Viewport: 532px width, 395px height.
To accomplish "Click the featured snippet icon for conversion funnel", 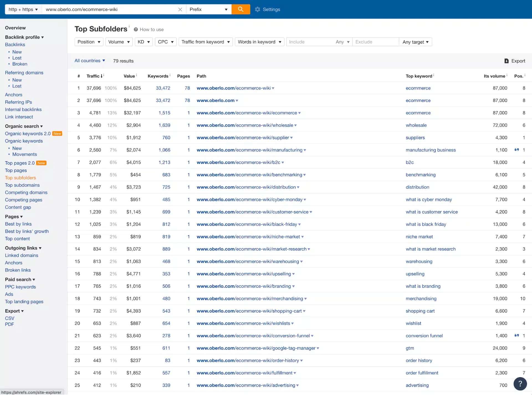I will [x=516, y=335].
